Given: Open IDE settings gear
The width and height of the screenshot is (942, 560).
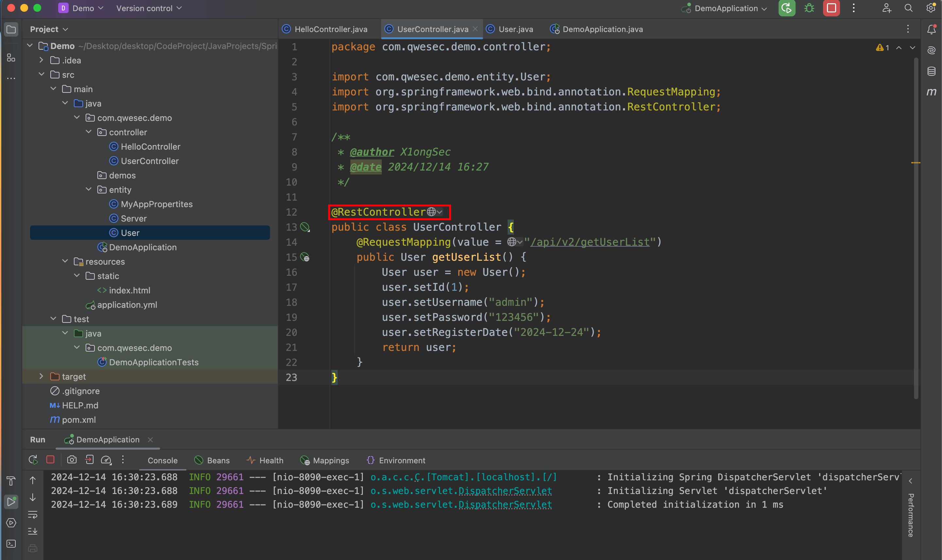Looking at the screenshot, I should [931, 8].
